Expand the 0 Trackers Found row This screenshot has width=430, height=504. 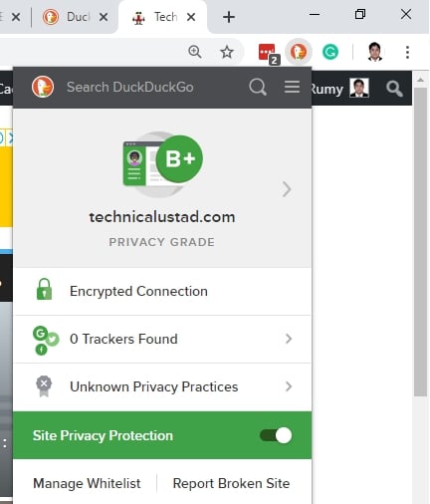pos(162,339)
